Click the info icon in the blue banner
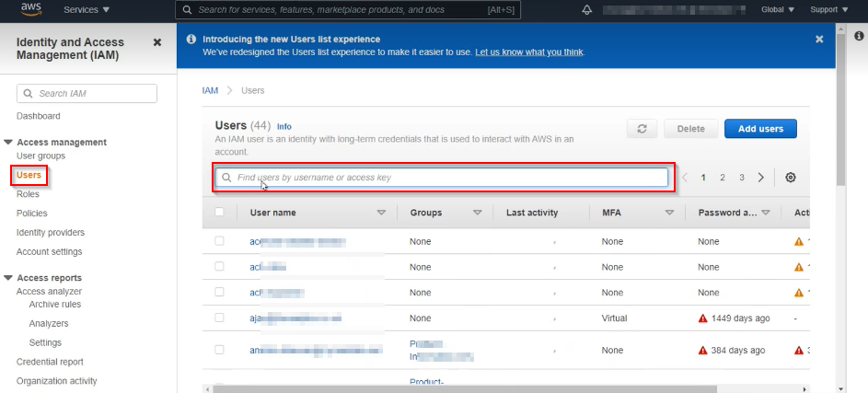868x393 pixels. (191, 40)
